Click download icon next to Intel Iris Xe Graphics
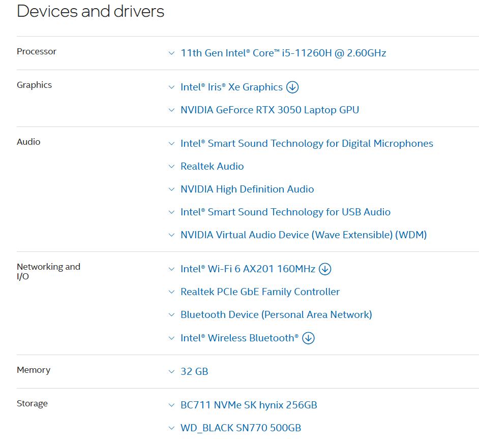The height and width of the screenshot is (448, 479). [292, 87]
